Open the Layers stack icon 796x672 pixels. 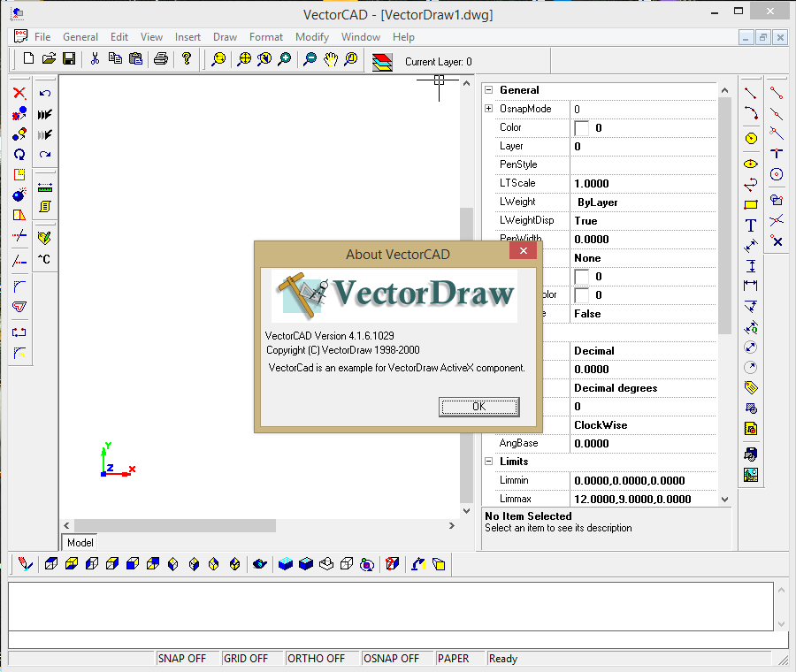[382, 62]
